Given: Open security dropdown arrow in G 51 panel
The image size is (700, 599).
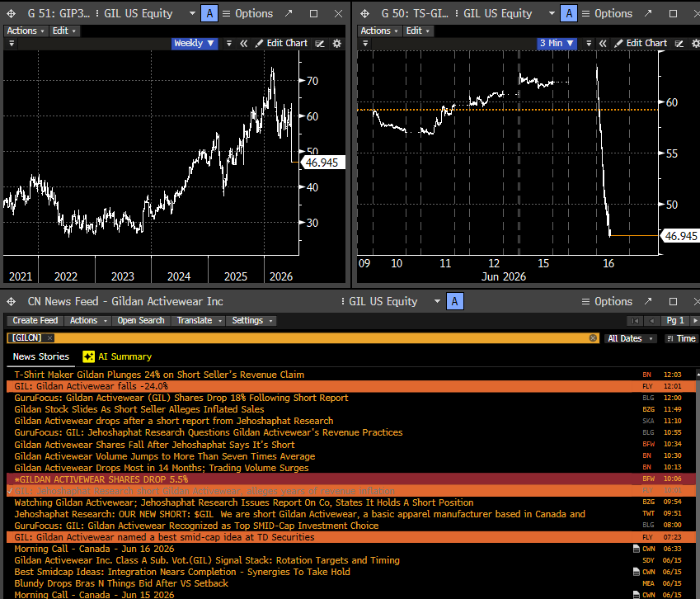Looking at the screenshot, I should coord(192,13).
